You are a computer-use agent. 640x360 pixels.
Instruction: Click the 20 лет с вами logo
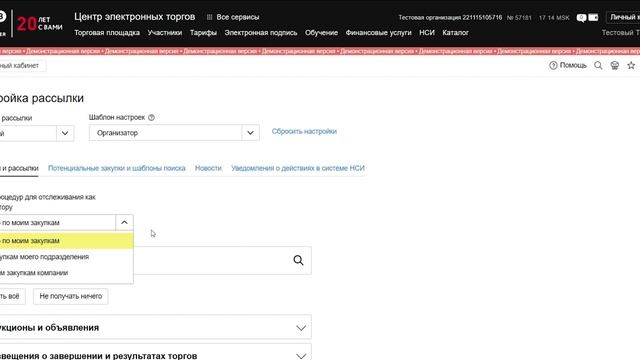coord(40,24)
